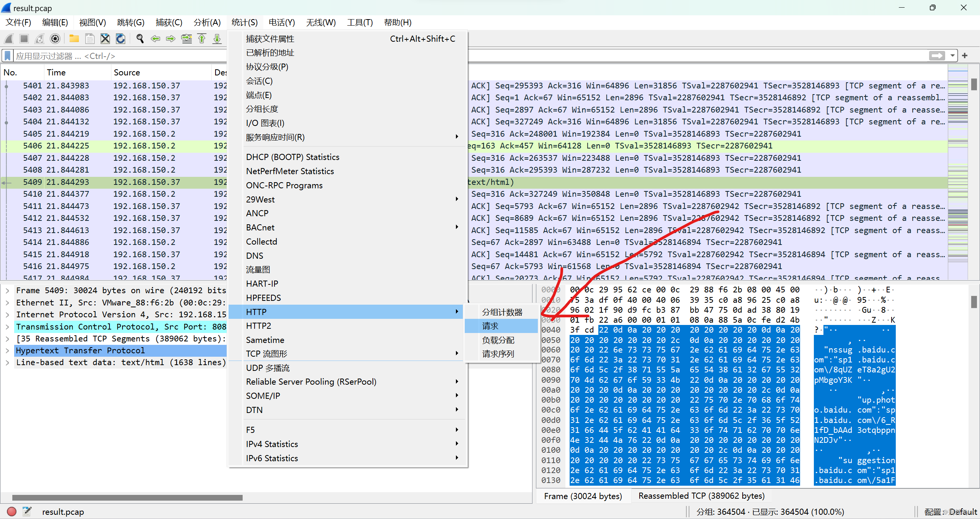Choose 端点(E) menu entry
Image resolution: width=980 pixels, height=519 pixels.
[x=348, y=95]
